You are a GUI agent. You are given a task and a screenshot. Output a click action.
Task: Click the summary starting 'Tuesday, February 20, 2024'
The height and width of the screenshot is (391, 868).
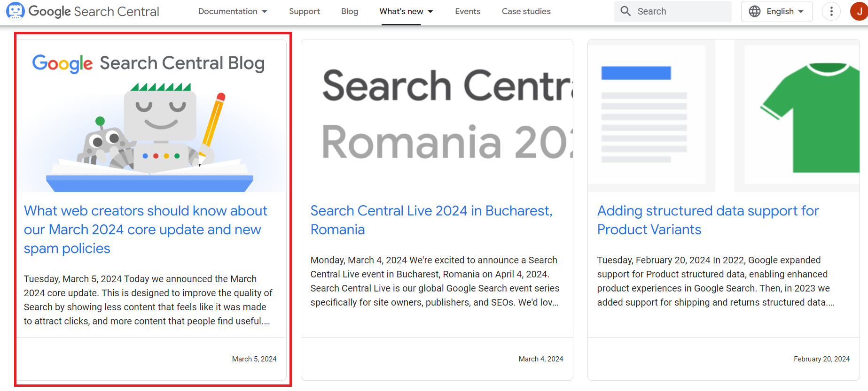tap(716, 281)
